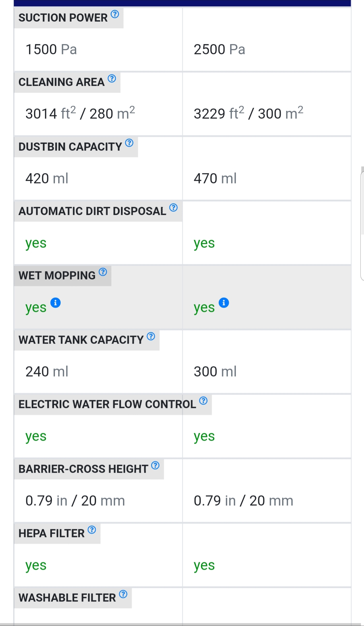Click question mark beside Cleaning Area
Viewport: 364px width, 626px height.
(x=112, y=79)
